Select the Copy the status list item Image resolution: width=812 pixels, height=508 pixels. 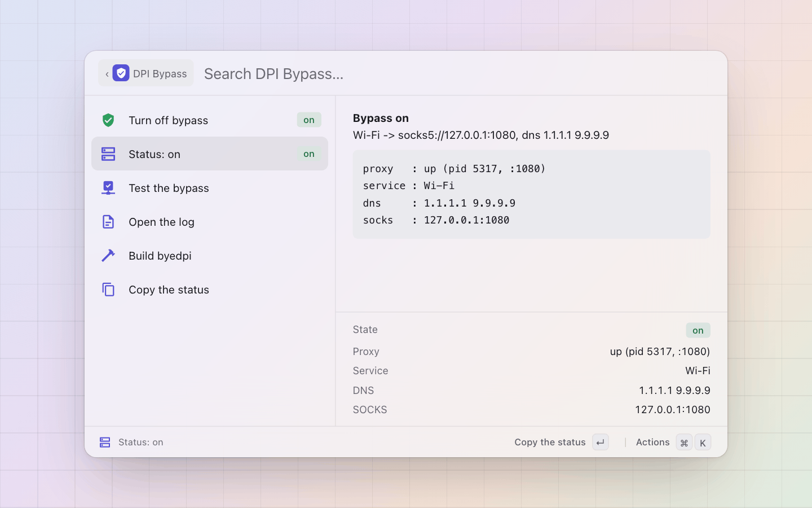[210, 289]
